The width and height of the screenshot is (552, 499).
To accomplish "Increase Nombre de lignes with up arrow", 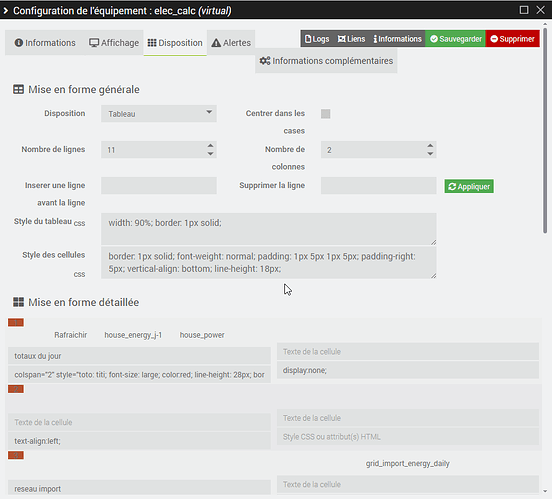I will (x=210, y=145).
